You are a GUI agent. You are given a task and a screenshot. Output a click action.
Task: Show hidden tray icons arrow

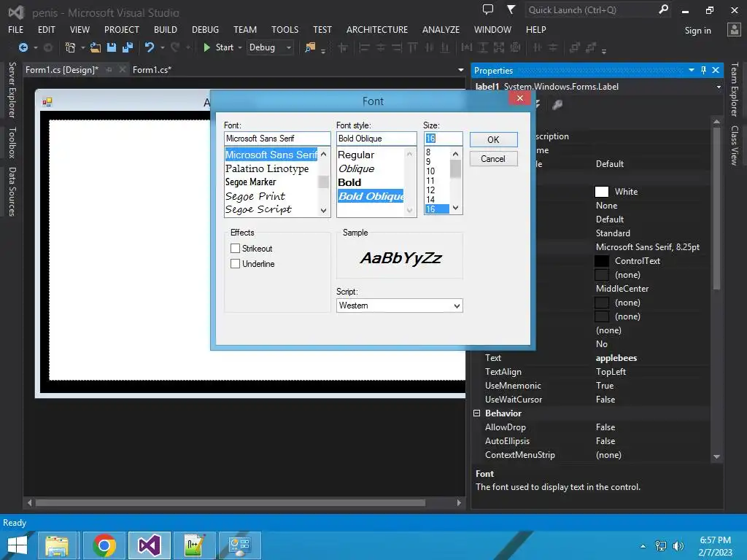(643, 546)
